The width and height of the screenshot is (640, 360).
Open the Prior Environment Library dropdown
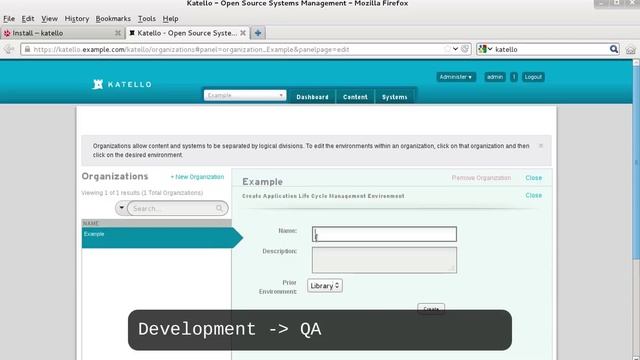tap(325, 286)
